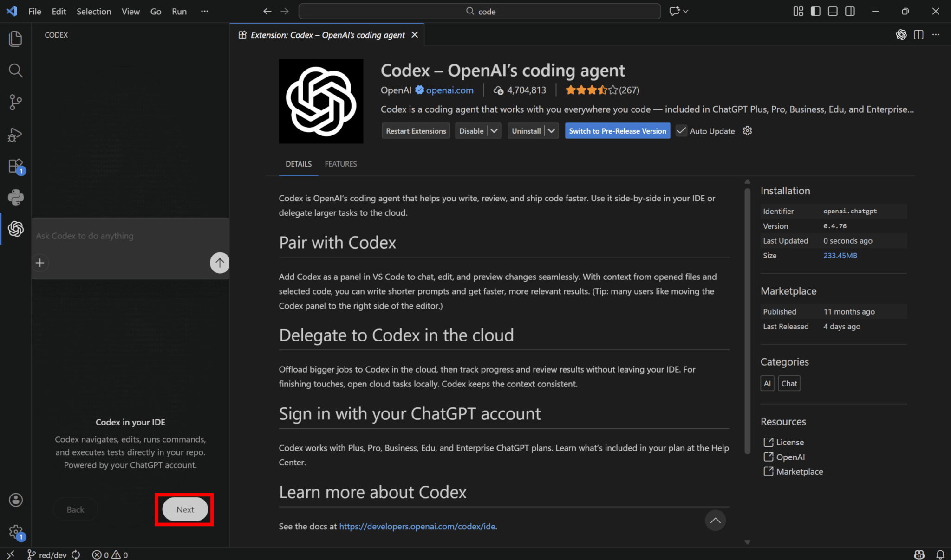Open the Extensions view icon
This screenshot has width=951, height=560.
[15, 166]
